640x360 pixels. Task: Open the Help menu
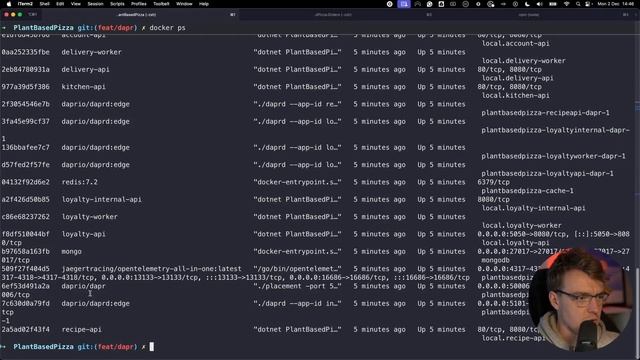204,4
